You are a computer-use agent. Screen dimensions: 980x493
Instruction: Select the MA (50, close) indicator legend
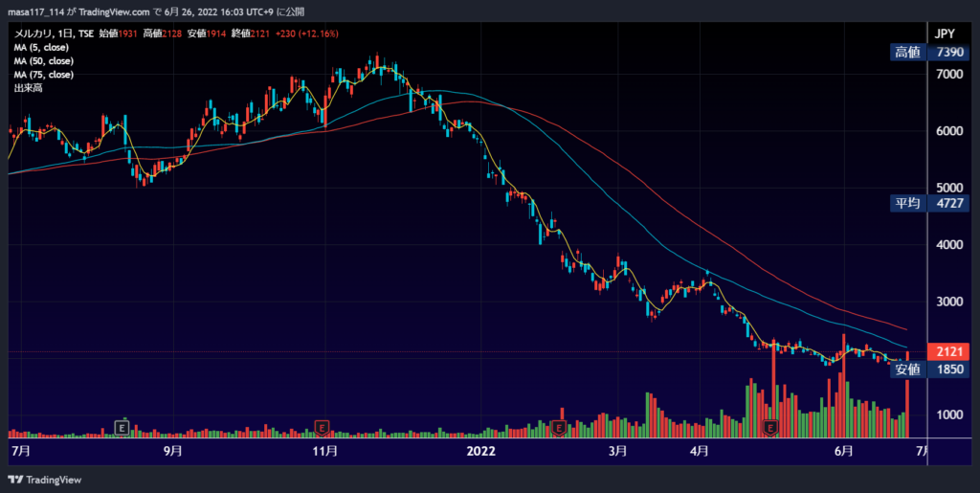(x=44, y=61)
